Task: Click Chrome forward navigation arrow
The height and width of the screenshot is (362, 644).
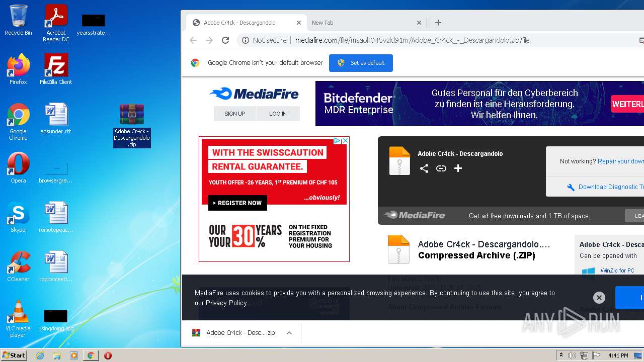Action: click(209, 40)
